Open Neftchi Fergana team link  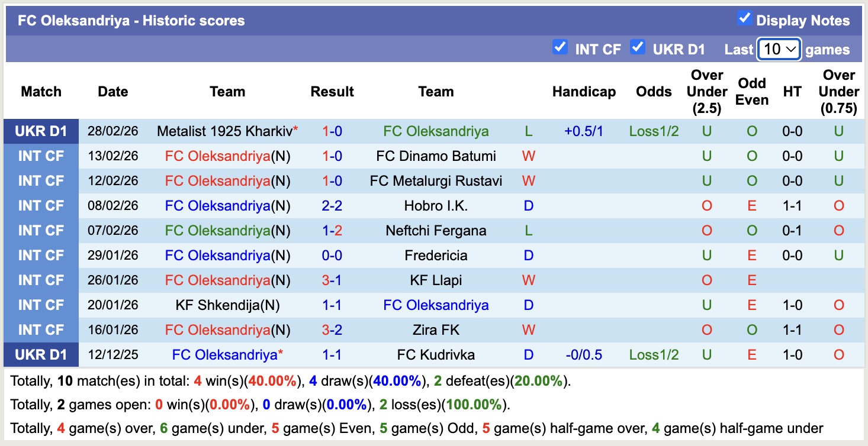(436, 230)
